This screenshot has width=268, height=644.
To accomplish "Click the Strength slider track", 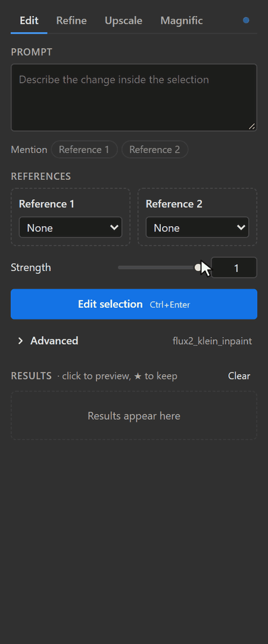I will [161, 267].
